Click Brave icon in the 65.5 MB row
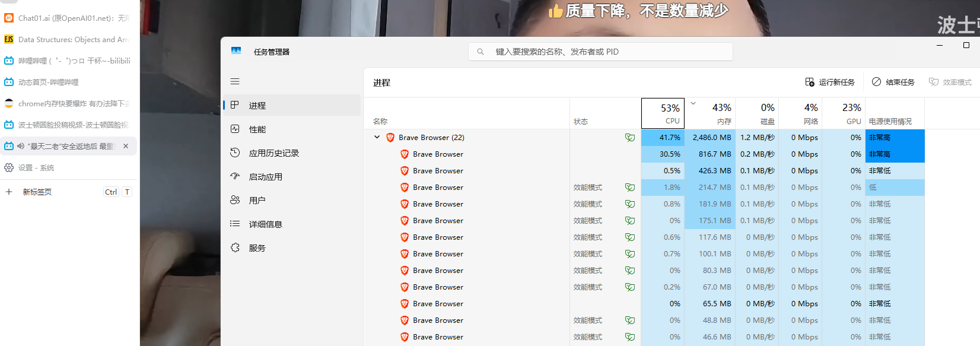Viewport: 980px width, 346px height. pyautogui.click(x=405, y=304)
